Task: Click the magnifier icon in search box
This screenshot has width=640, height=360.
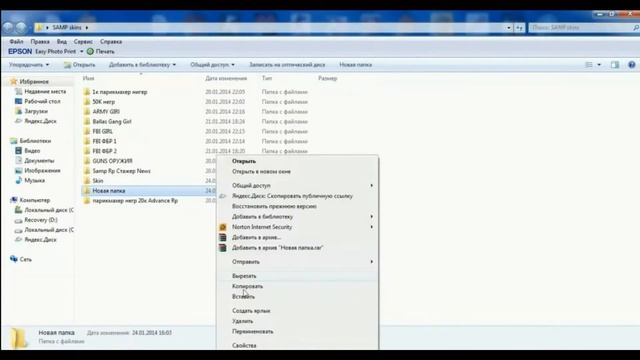Action: [636, 28]
